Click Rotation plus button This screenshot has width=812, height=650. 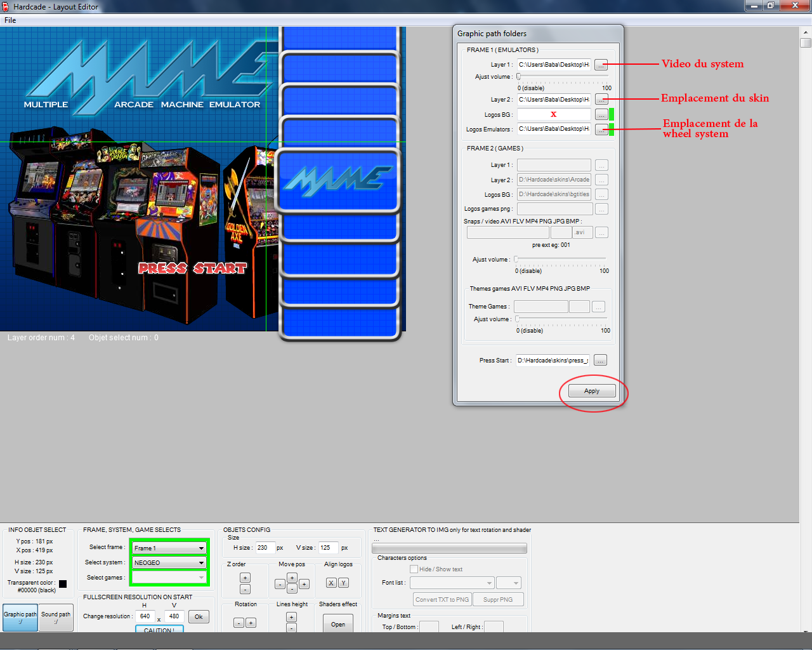point(251,623)
